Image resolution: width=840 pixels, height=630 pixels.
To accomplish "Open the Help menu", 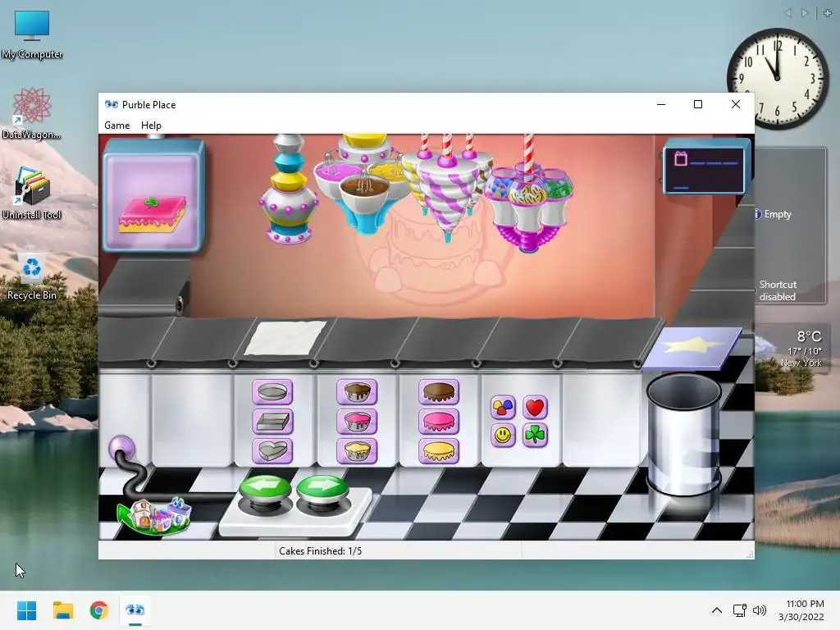I will [151, 126].
